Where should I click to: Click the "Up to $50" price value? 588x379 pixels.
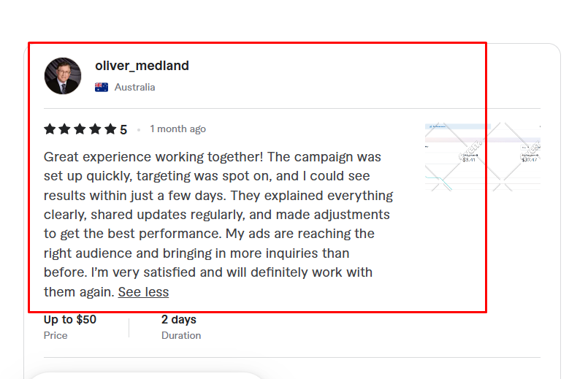[x=70, y=319]
